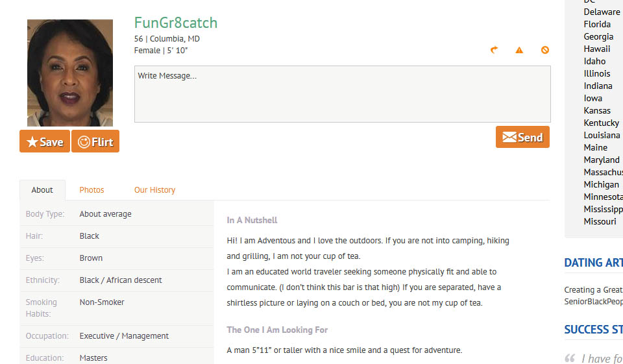Open the Creating a Great article link
This screenshot has height=364, width=623.
tap(593, 290)
